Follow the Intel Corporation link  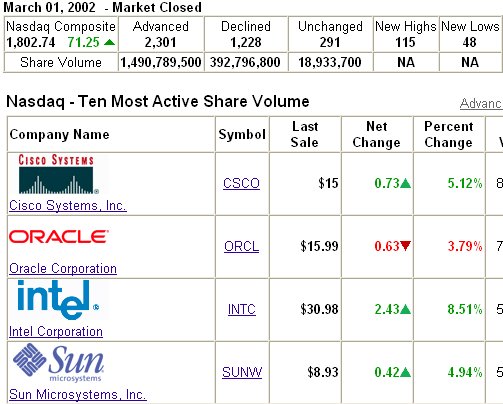[x=56, y=331]
